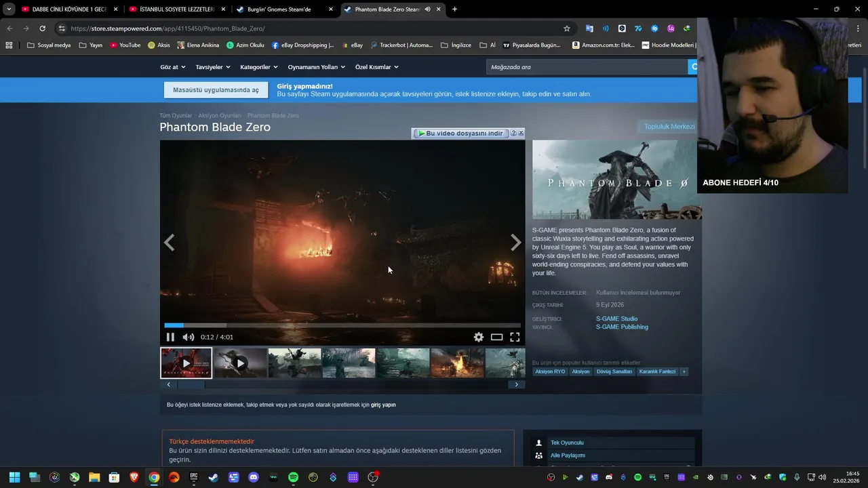Open developer 'S-GAME Studio' link
The width and height of the screenshot is (868, 488).
pos(616,319)
